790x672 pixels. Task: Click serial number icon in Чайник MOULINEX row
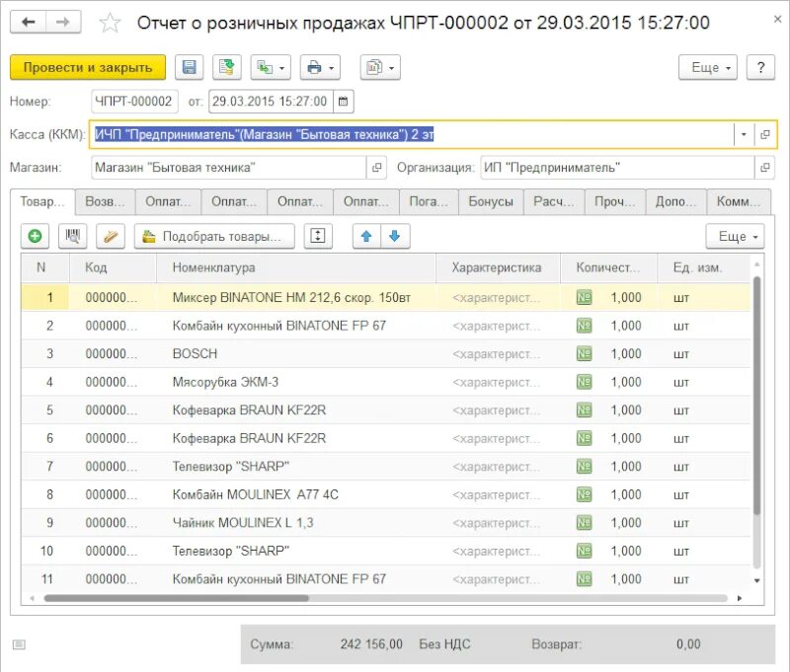click(x=584, y=524)
